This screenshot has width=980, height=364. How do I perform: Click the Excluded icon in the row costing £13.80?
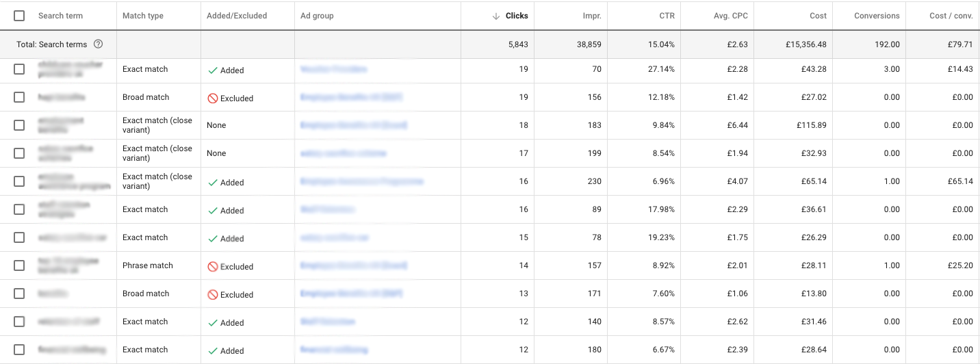[x=213, y=295]
